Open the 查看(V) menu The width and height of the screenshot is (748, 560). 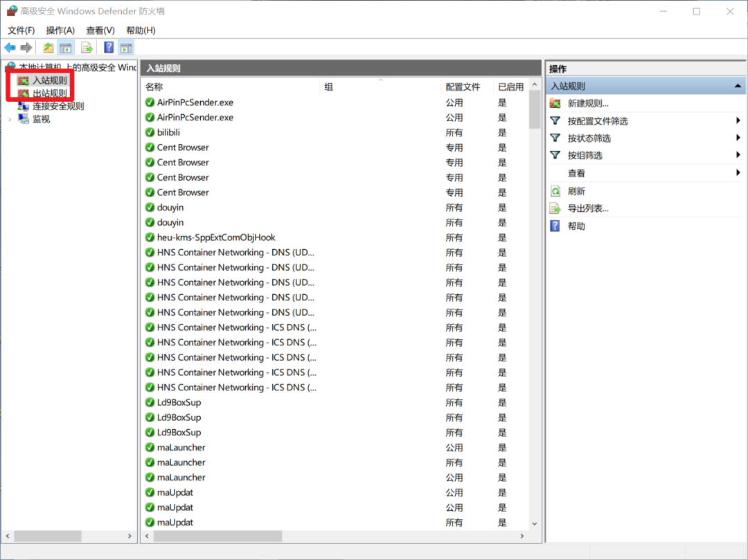[x=100, y=30]
